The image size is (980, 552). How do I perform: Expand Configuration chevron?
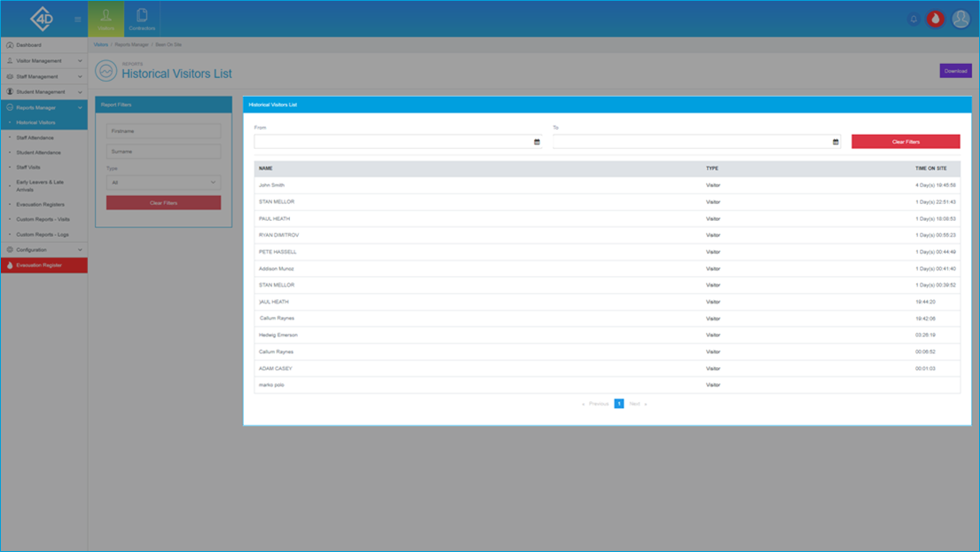[80, 249]
